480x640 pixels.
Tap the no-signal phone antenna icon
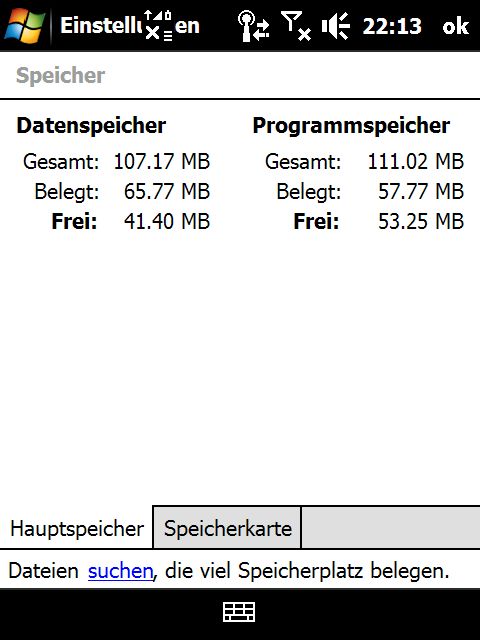coord(296,27)
